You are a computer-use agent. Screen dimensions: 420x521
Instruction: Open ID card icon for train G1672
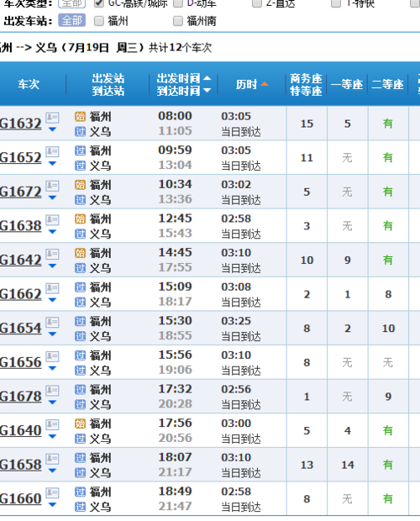(52, 186)
